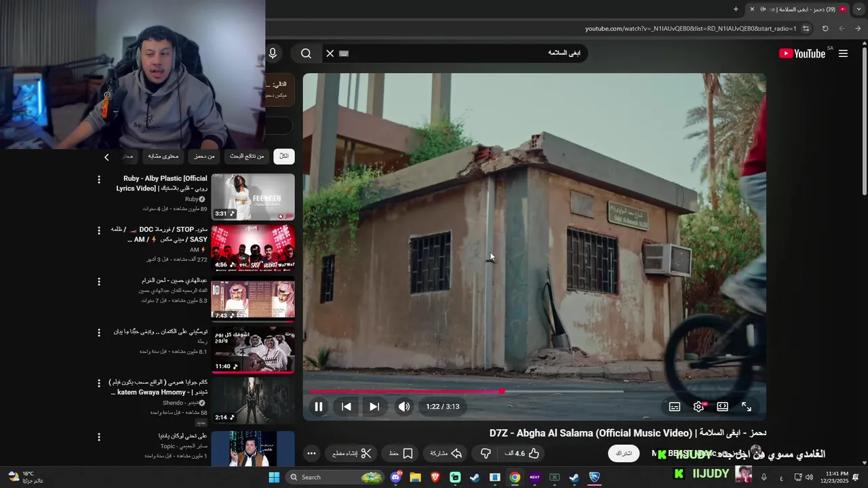
Task: Open Ruby Alby Plastic video thumbnail
Action: click(x=253, y=197)
